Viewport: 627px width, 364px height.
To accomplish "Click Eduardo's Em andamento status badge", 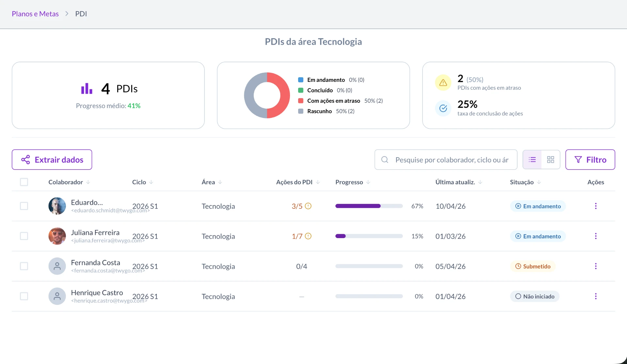I will click(538, 206).
